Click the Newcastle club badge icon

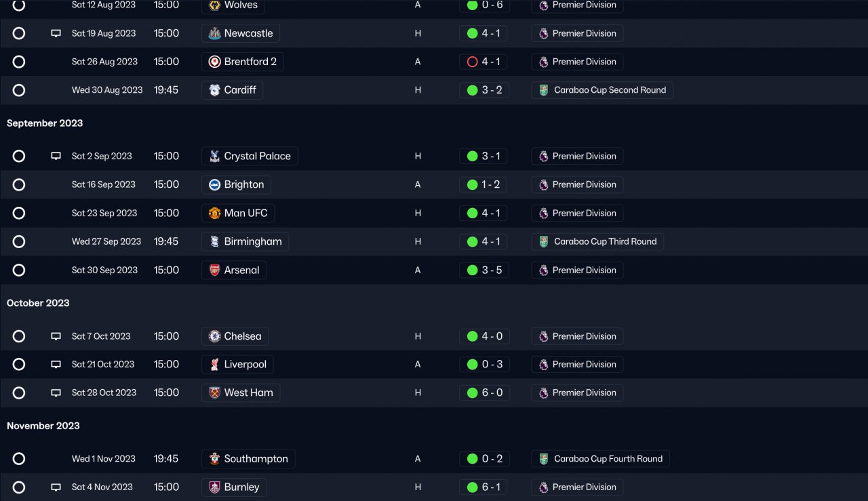point(214,33)
